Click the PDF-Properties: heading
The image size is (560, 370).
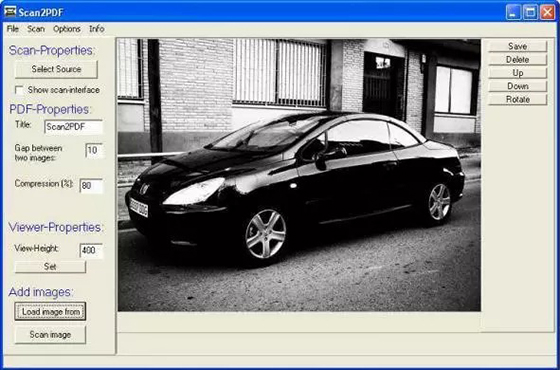(50, 109)
